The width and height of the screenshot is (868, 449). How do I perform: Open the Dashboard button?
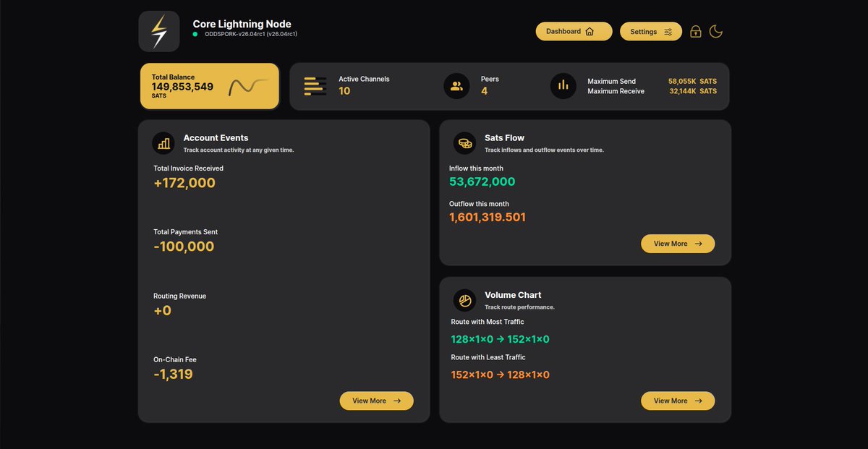tap(574, 31)
